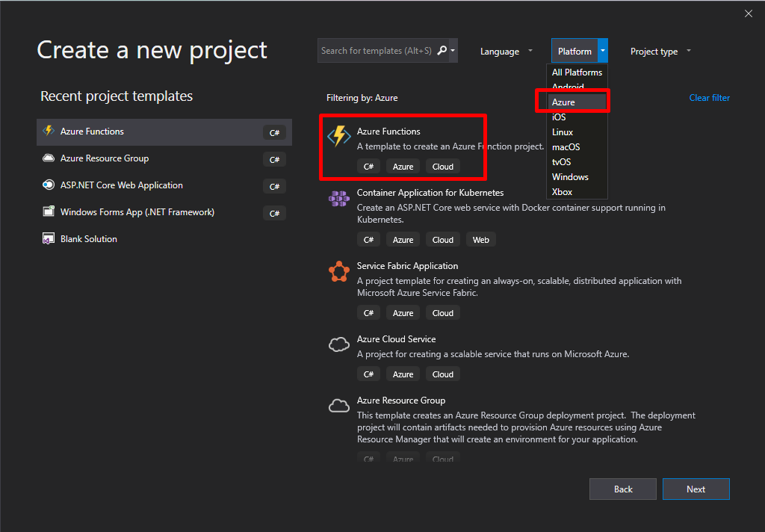765x532 pixels.
Task: Click the C# badge on Azure Resource Group recent row
Action: click(x=275, y=160)
